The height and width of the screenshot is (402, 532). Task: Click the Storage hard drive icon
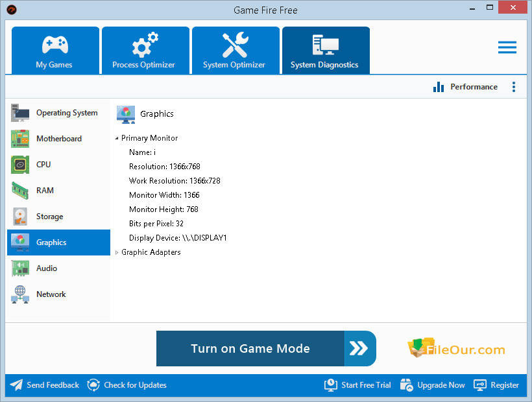click(x=20, y=217)
